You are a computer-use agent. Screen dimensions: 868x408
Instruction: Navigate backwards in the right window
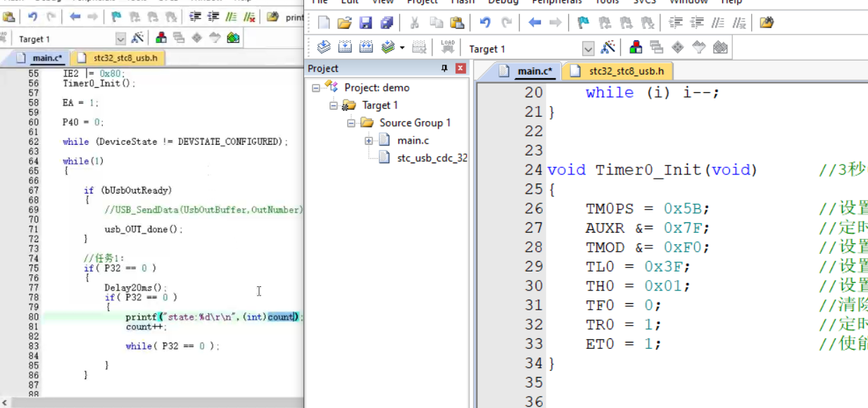(x=535, y=23)
